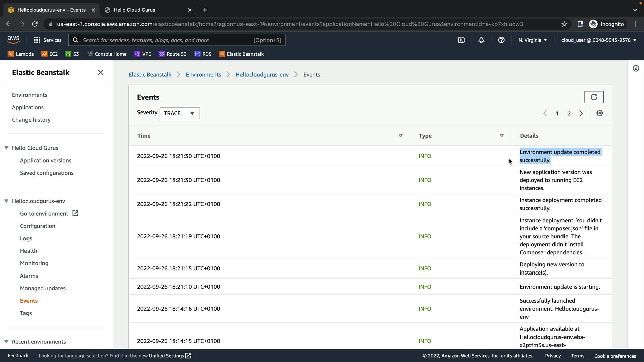Collapse the Hello Cloud Gurus section

tap(6, 148)
